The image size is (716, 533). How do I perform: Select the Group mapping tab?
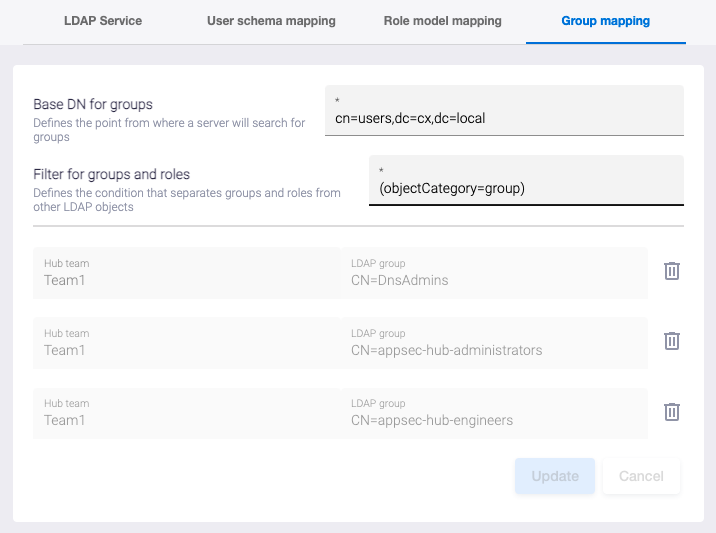605,20
